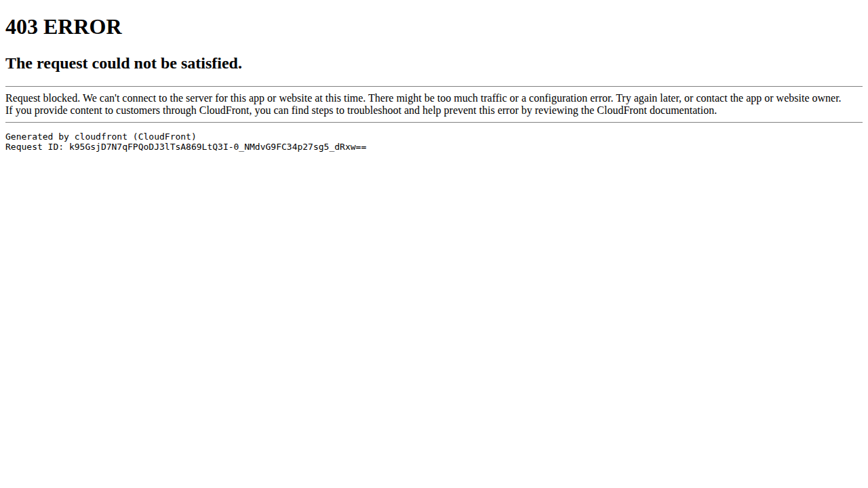Click the 'Request ID:' label
Viewport: 868px width, 488px height.
click(x=35, y=146)
